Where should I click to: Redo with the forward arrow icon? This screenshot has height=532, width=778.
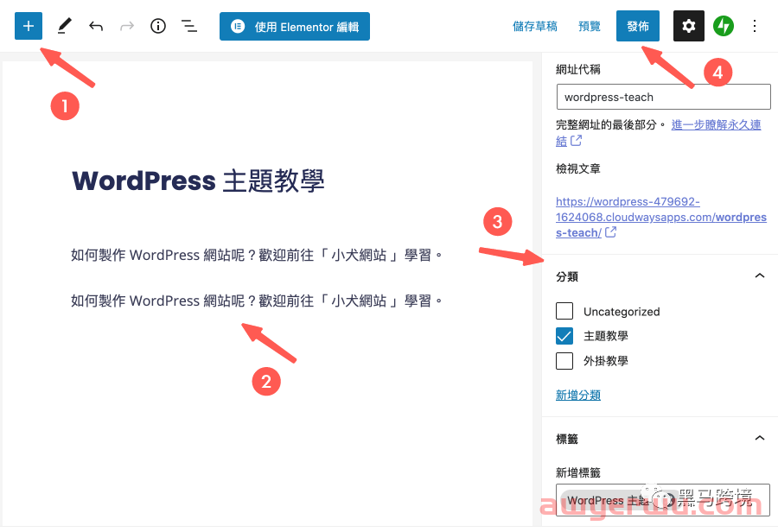coord(127,26)
